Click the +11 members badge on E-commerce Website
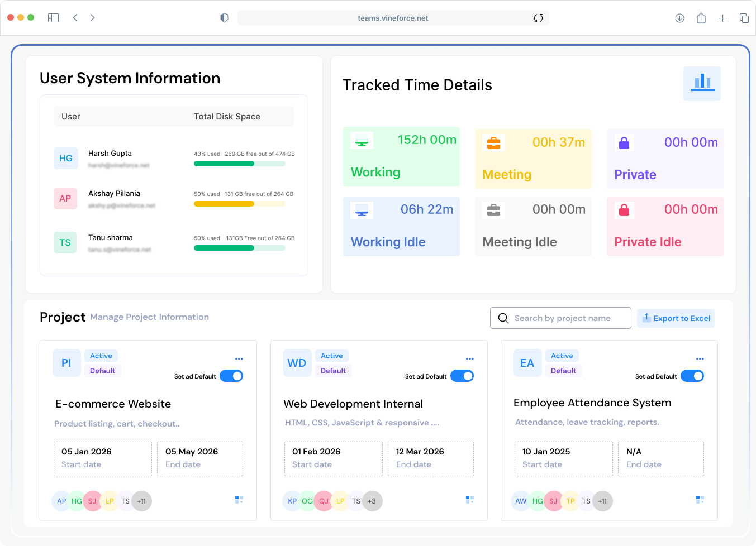Image resolution: width=756 pixels, height=546 pixels. coord(141,501)
